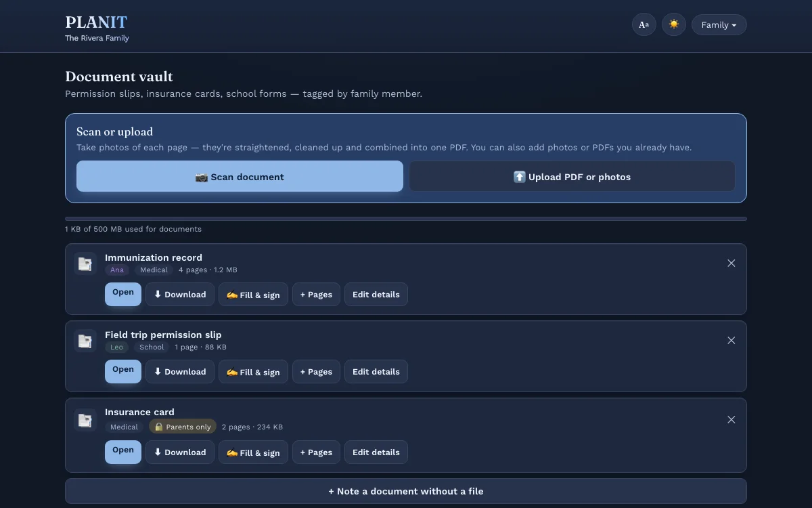The image size is (812, 508).
Task: Open the Family dropdown menu
Action: (719, 25)
